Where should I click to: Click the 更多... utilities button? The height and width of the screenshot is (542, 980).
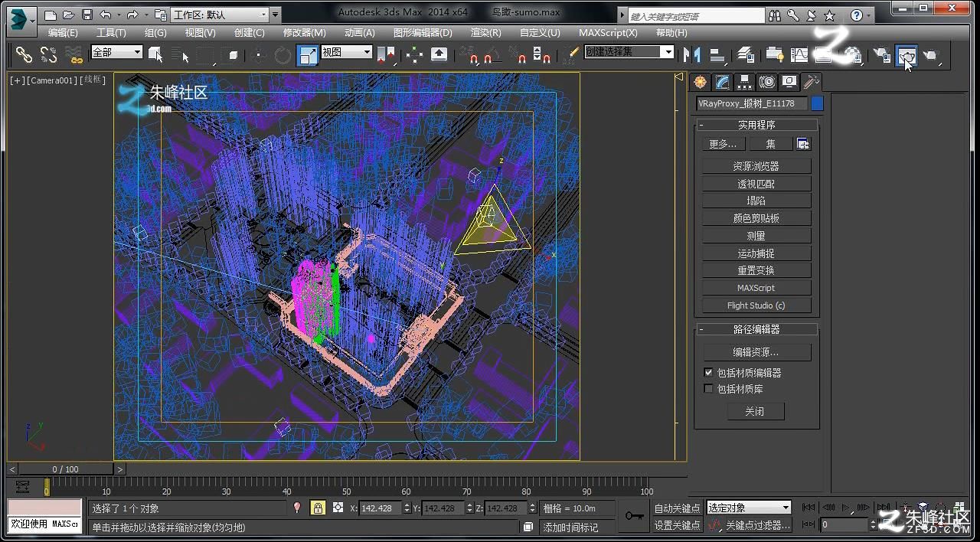(723, 144)
